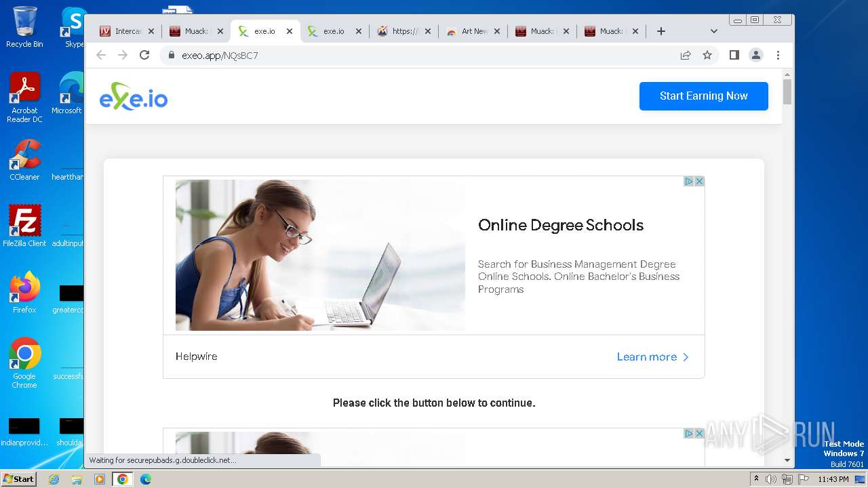Open the Chrome profile menu
Screen dimensions: 868x488
click(756, 55)
